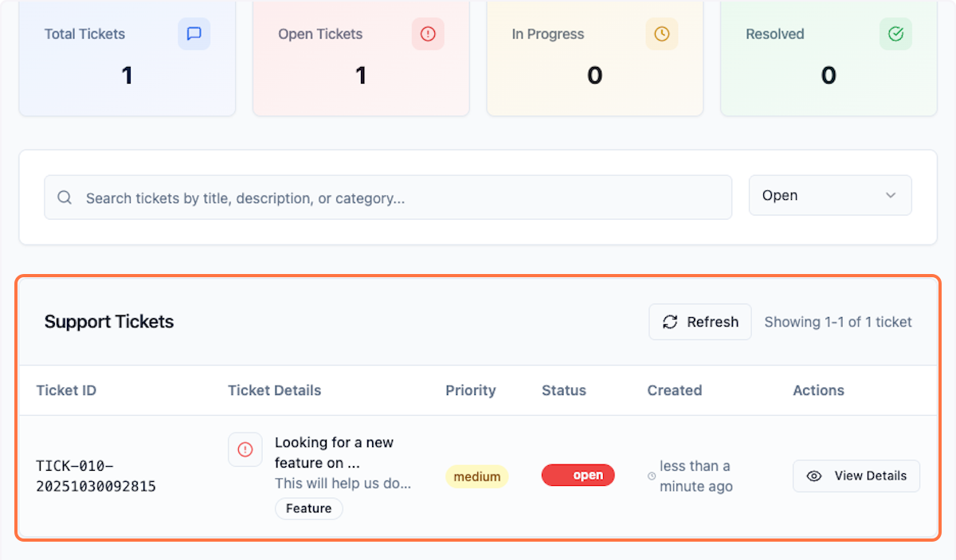Click the search magnifier icon
This screenshot has height=560, width=956.
click(x=65, y=198)
